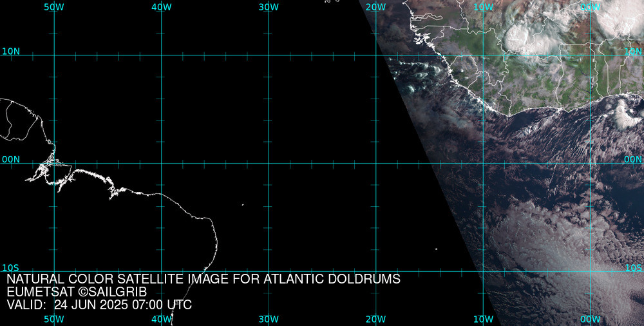Click the '10N' label on the right edge
The width and height of the screenshot is (644, 326).
click(633, 52)
